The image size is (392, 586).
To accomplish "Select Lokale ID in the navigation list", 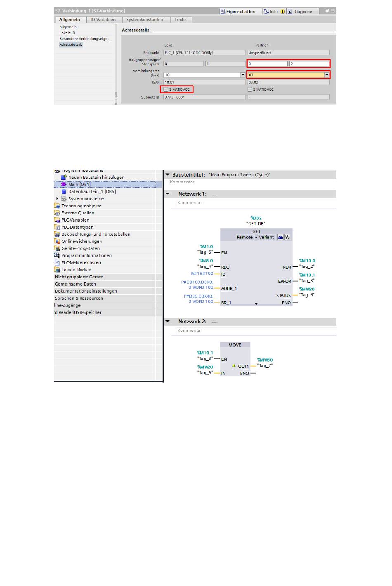I will pos(67,33).
